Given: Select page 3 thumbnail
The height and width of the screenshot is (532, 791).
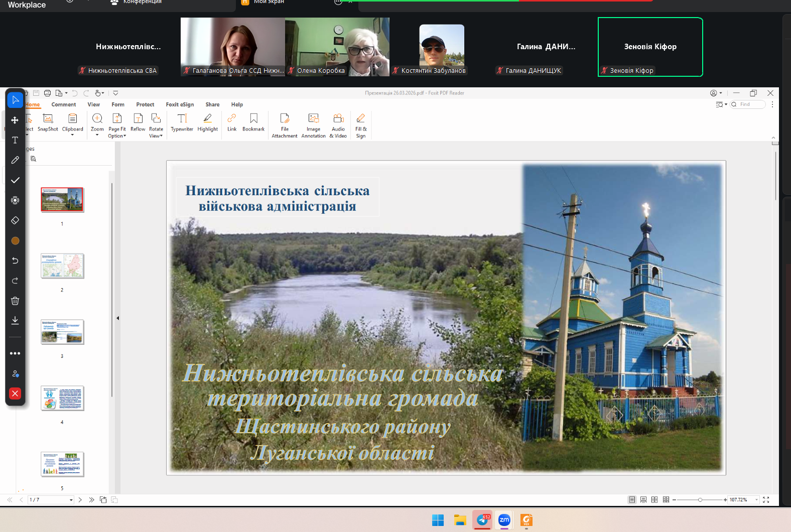Looking at the screenshot, I should point(62,332).
